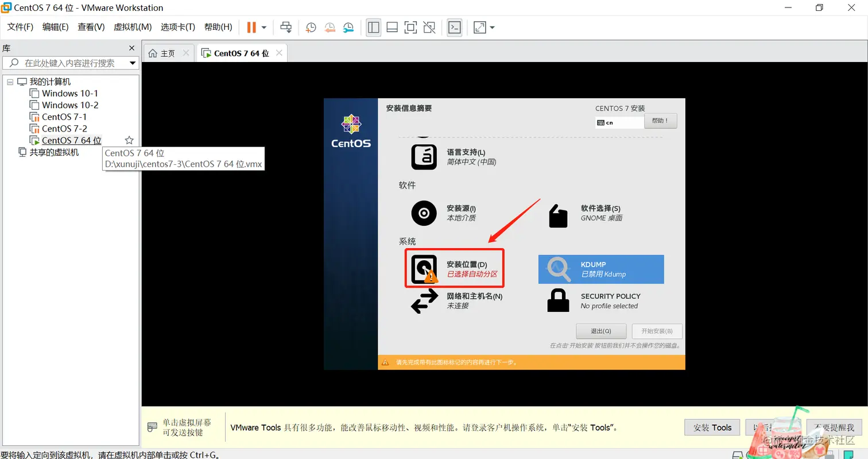This screenshot has width=868, height=459.
Task: Open the 虚拟机(M) menu
Action: point(133,27)
